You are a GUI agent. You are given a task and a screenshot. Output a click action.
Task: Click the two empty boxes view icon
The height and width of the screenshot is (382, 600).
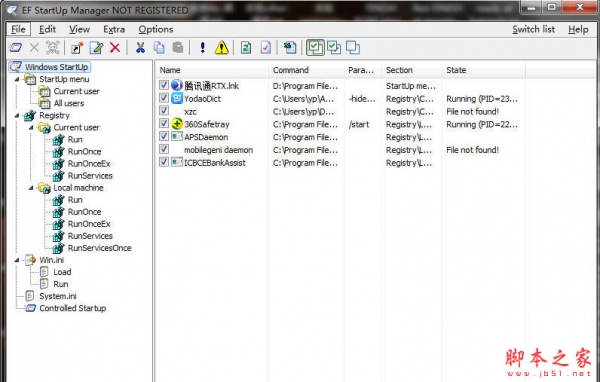[353, 48]
